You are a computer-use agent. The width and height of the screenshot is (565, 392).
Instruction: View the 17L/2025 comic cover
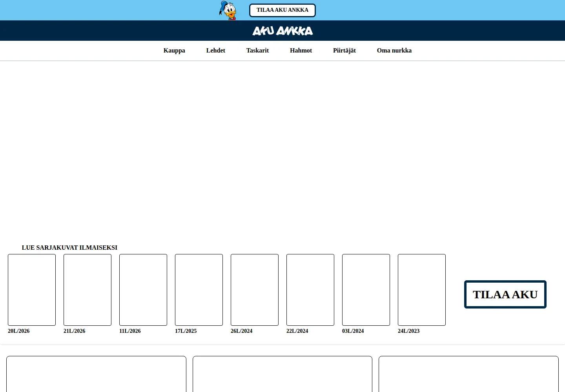[x=199, y=290]
